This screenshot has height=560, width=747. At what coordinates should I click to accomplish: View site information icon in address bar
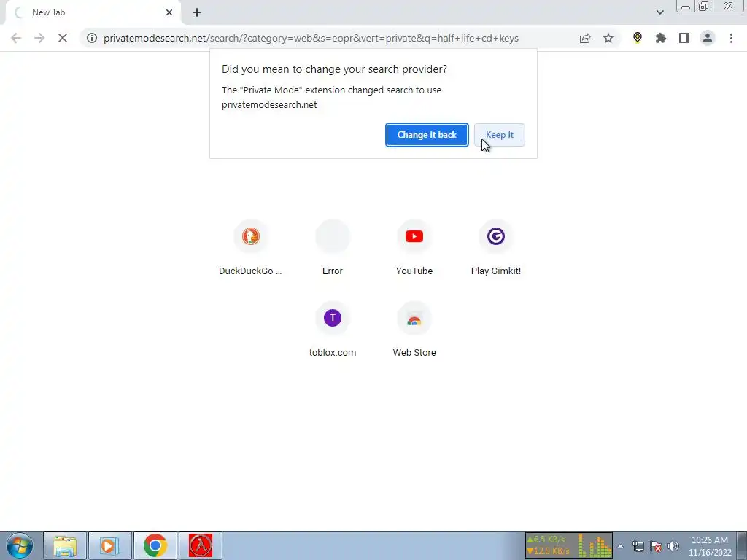coord(91,38)
